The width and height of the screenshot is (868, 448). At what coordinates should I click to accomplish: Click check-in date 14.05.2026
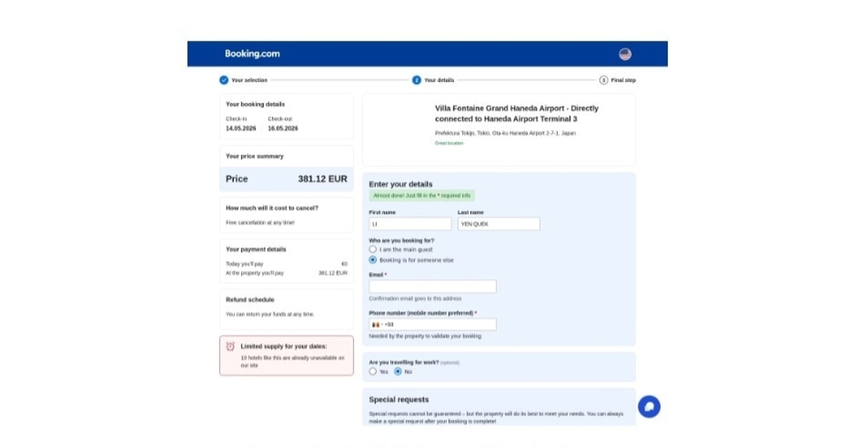tap(241, 128)
